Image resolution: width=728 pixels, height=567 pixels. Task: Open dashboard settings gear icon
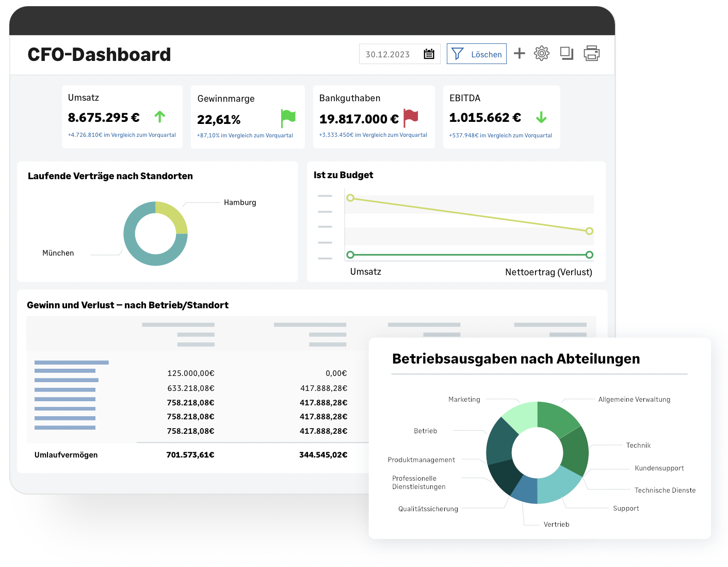(542, 53)
